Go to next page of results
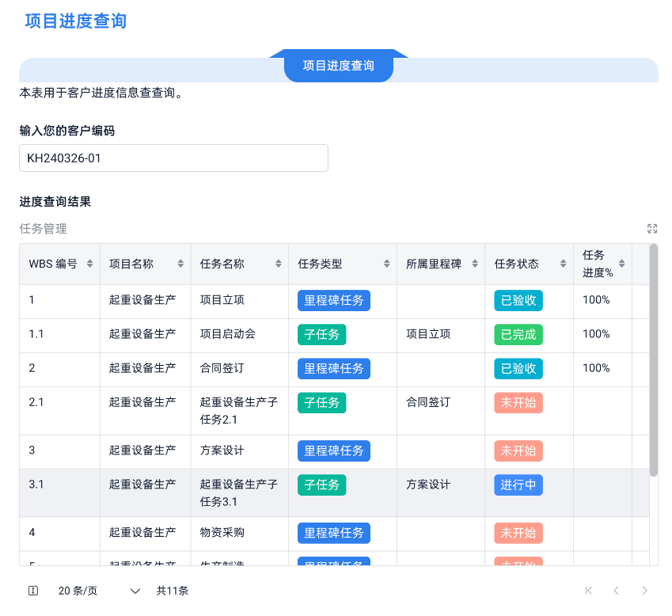The width and height of the screenshot is (672, 616). click(644, 591)
